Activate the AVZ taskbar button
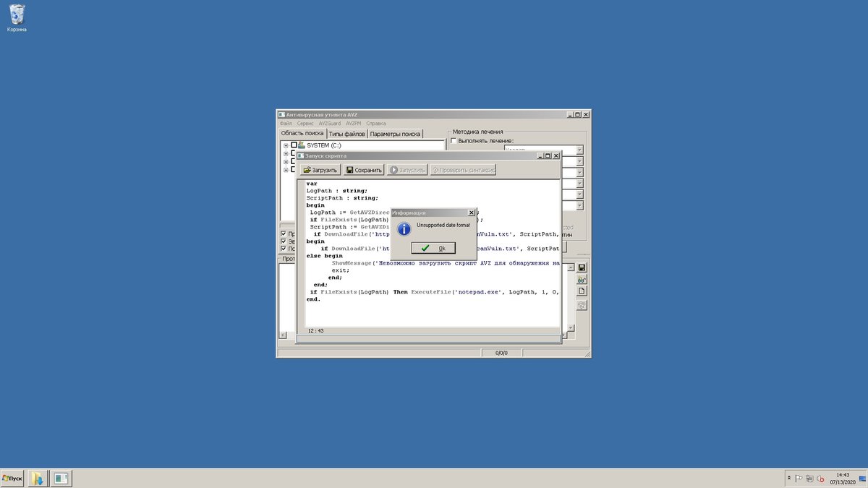Image resolution: width=868 pixels, height=488 pixels. click(x=61, y=479)
